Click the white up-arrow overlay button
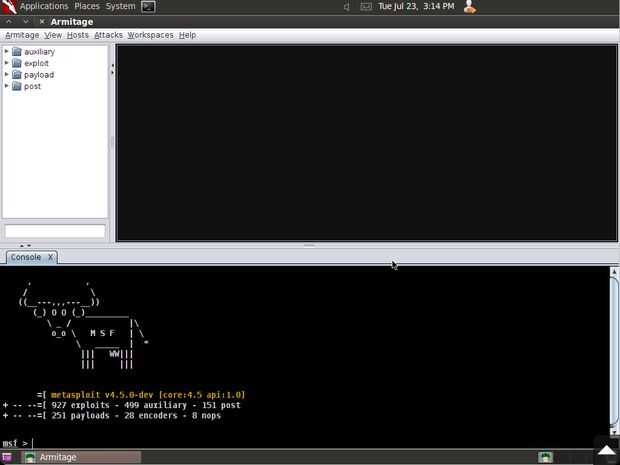The image size is (620, 465). (607, 450)
